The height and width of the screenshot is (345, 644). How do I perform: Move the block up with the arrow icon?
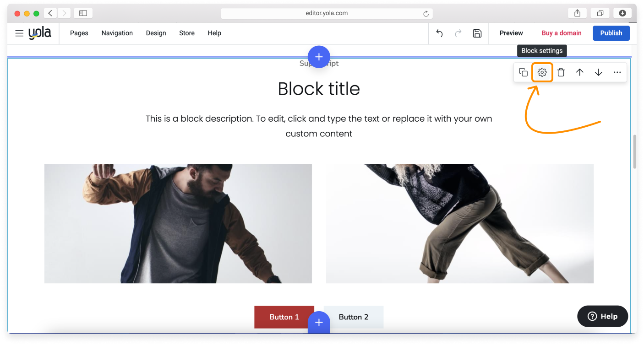click(579, 72)
